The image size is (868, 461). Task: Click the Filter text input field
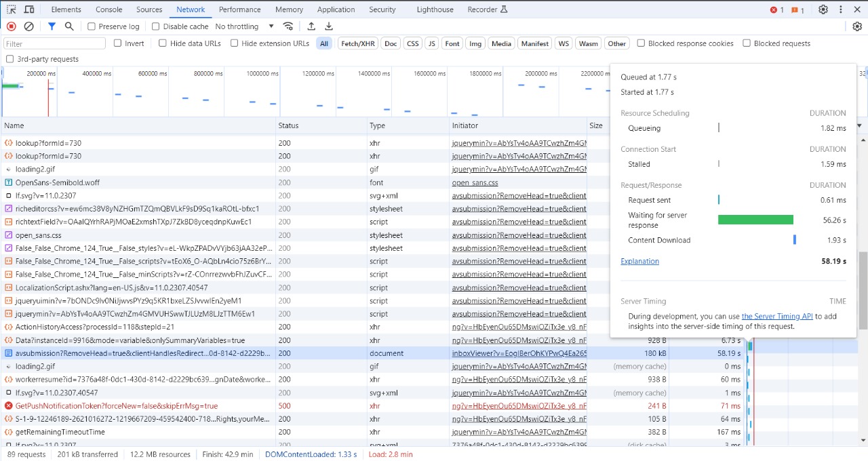click(x=54, y=43)
